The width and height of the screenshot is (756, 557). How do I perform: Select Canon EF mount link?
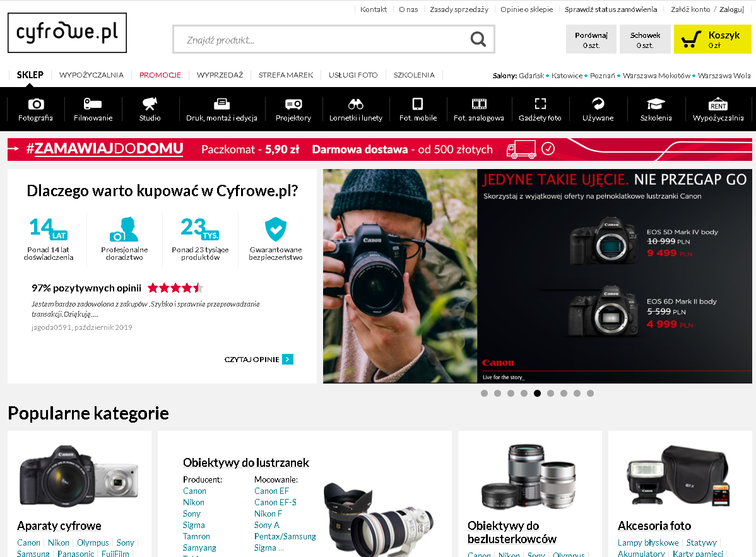coord(271,491)
